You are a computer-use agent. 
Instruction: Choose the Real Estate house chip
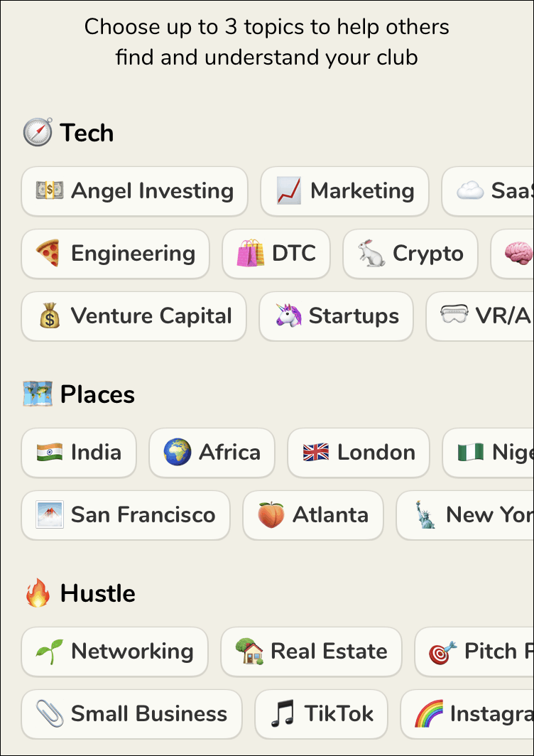[x=311, y=652]
